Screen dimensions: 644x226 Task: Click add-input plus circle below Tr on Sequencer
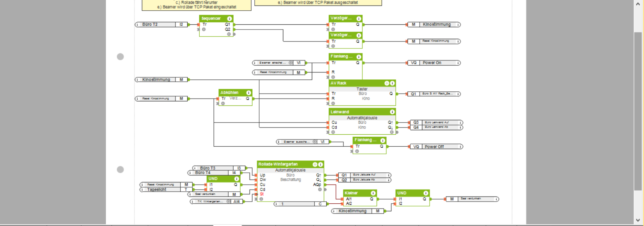click(x=204, y=30)
